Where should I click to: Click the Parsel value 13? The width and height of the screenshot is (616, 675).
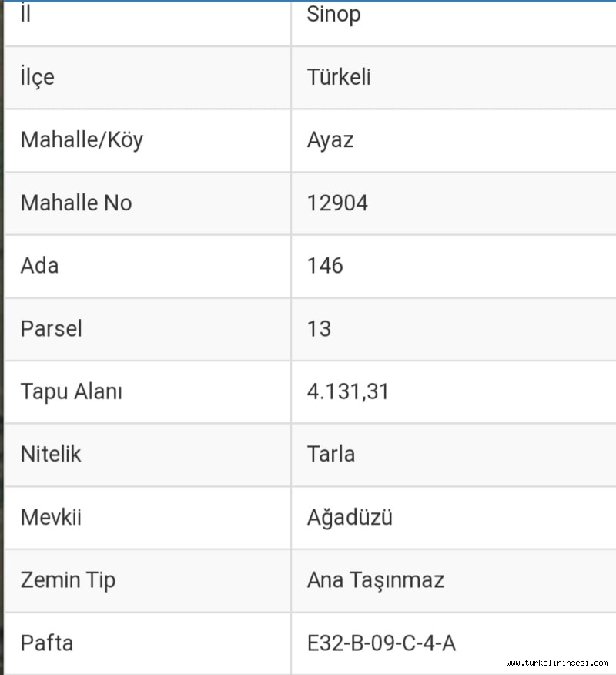click(319, 329)
